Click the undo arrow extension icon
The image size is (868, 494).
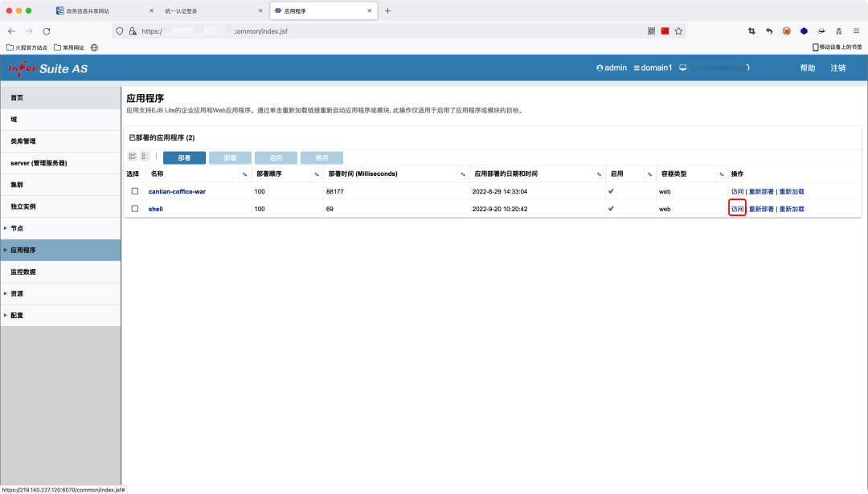tap(769, 31)
